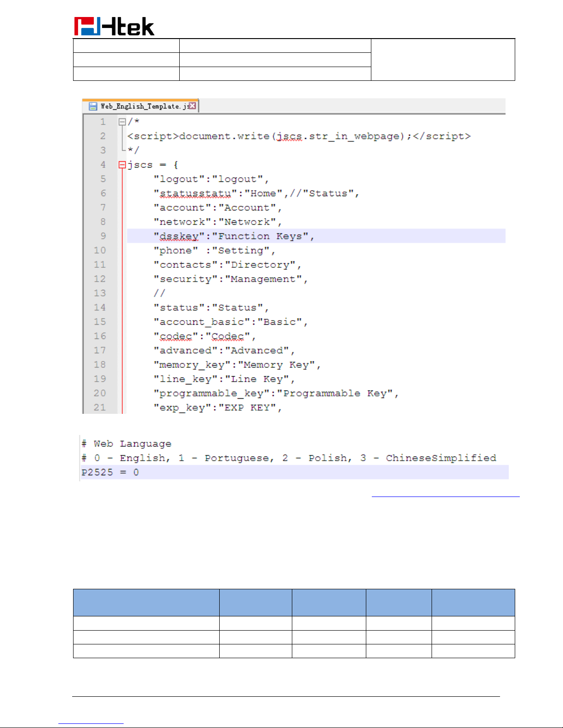Click the "account":"Account" code line
Screen dimensions: 563x728
click(217, 208)
